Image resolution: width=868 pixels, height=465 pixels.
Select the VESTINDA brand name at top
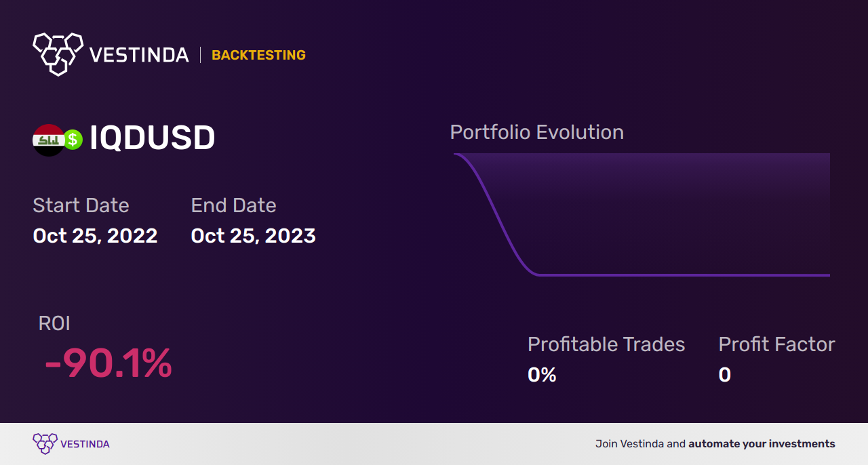click(139, 55)
